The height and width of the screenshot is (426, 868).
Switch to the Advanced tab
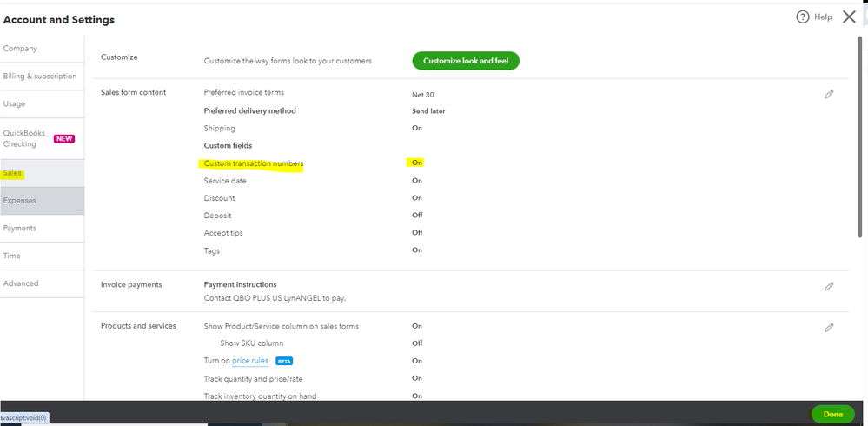point(21,283)
